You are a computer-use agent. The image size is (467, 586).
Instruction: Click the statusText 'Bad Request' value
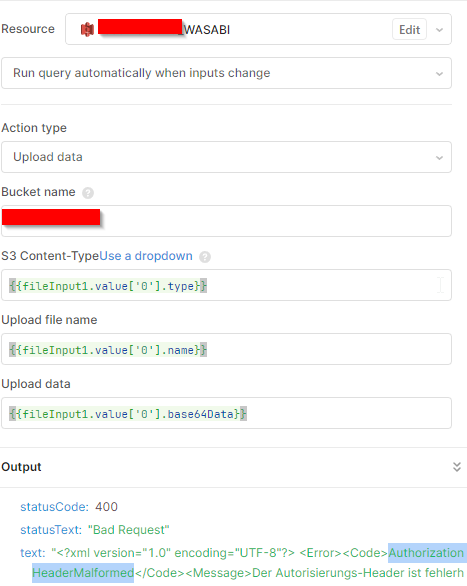click(129, 530)
